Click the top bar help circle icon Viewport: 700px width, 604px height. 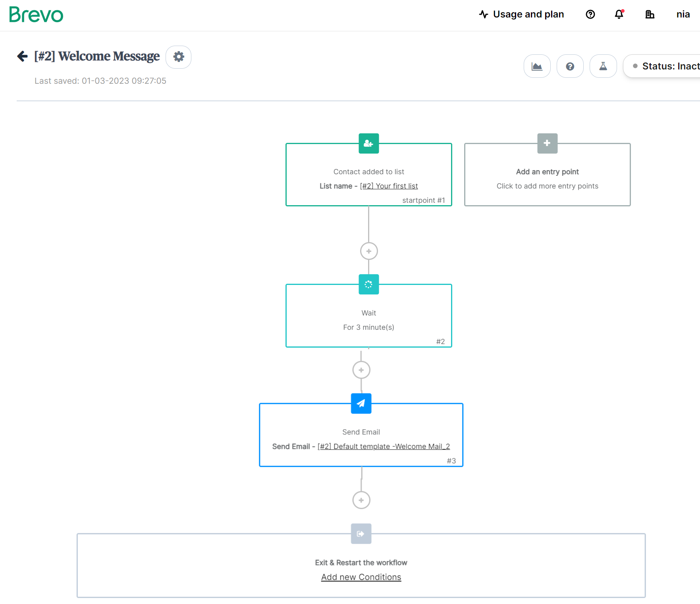coord(590,15)
